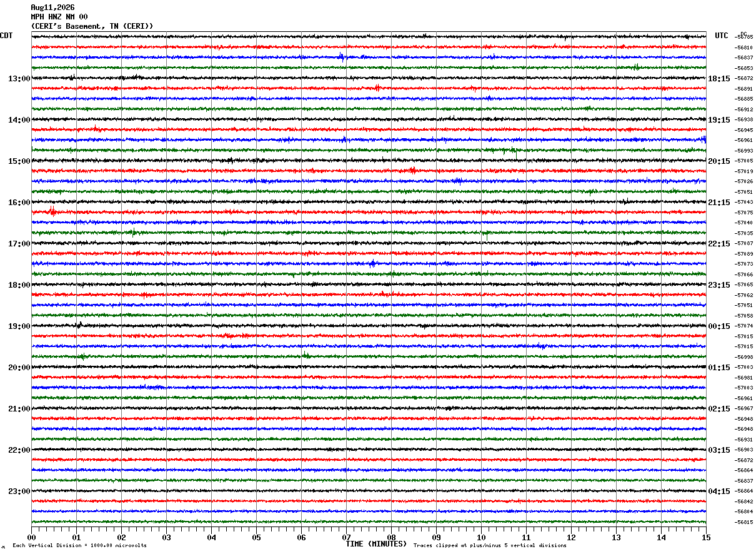Click the 02:15 UTC time label
This screenshot has height=554, width=756.
(719, 409)
